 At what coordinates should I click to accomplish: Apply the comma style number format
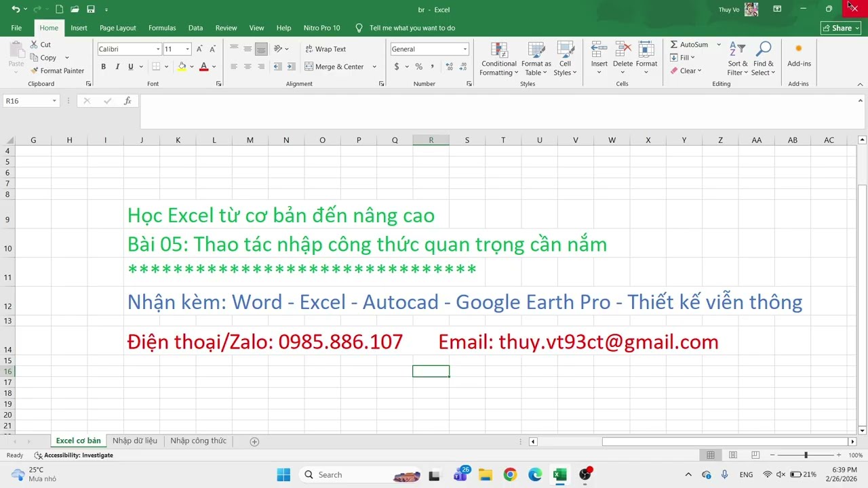[x=431, y=66]
